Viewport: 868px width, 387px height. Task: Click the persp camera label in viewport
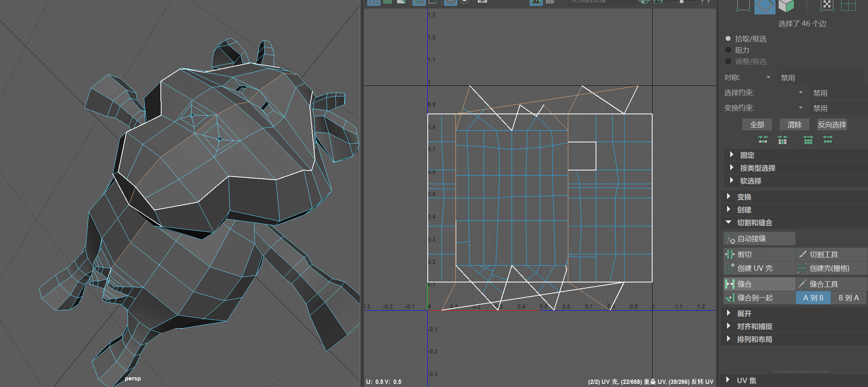(133, 378)
